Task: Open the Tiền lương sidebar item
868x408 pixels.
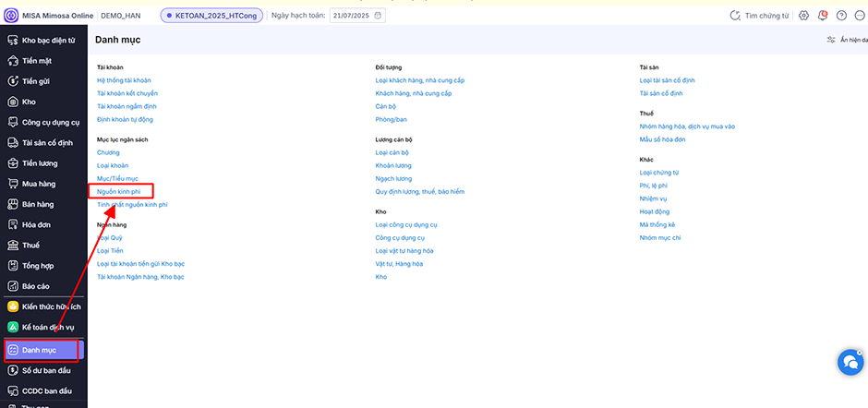Action: (40, 162)
